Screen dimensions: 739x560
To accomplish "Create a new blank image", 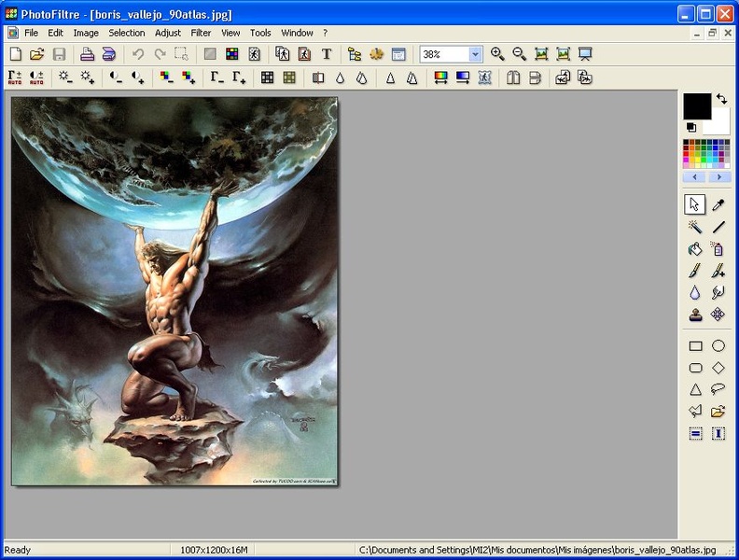I will [x=15, y=55].
